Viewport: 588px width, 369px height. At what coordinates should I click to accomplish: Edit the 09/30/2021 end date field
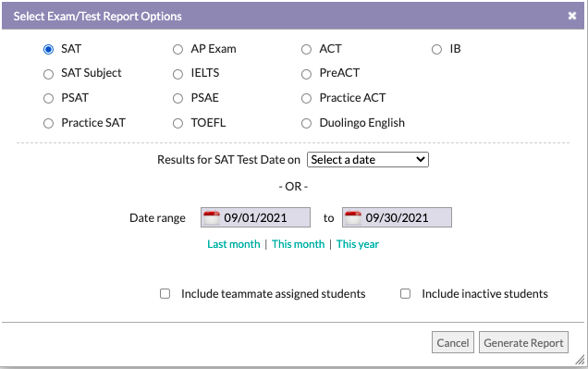[397, 217]
